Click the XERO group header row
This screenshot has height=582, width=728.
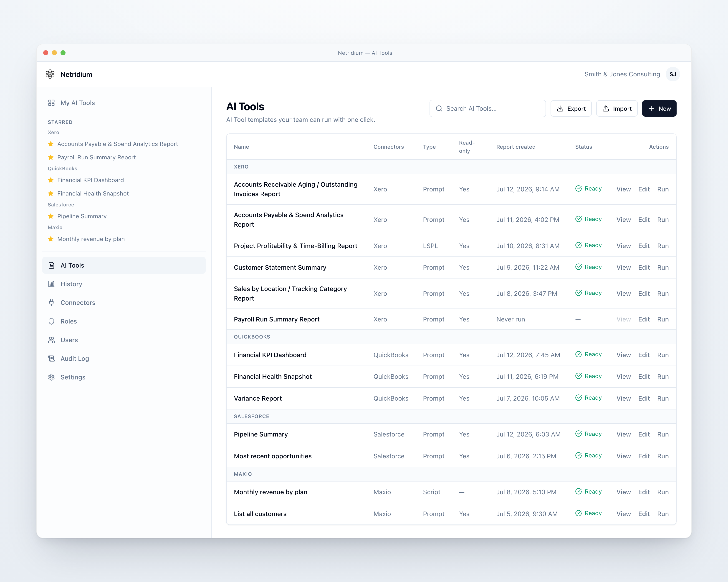coord(451,167)
